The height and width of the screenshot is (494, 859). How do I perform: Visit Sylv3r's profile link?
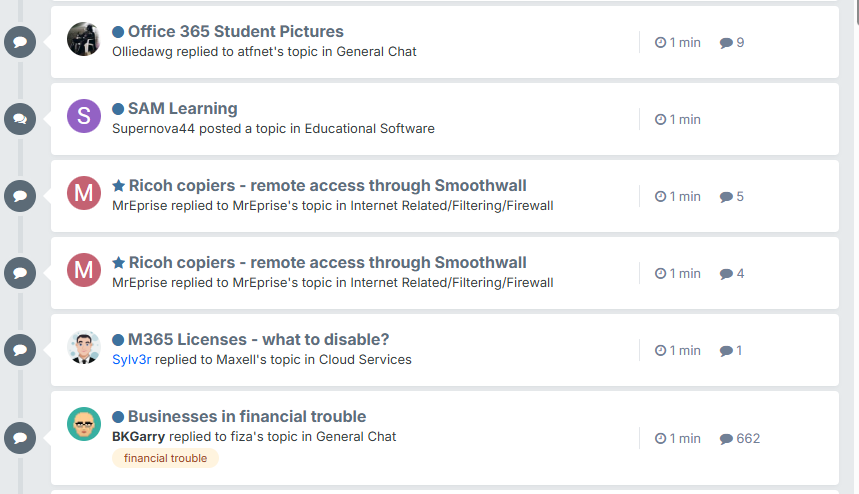tap(131, 359)
